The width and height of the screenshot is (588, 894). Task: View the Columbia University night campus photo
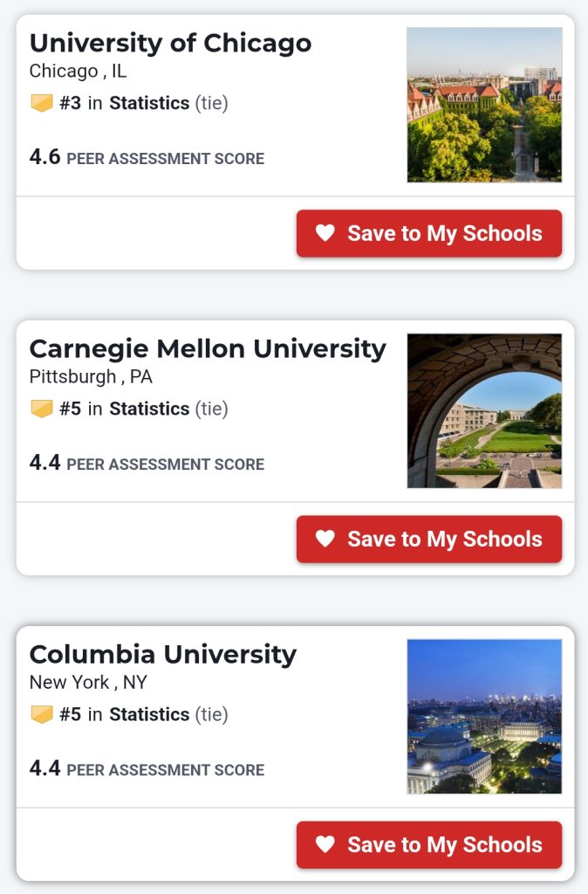click(x=484, y=716)
